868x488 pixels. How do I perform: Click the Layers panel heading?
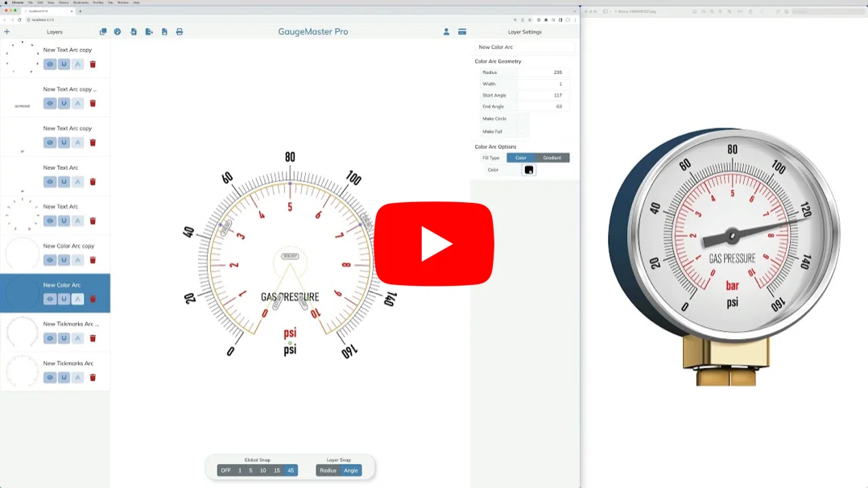pos(54,32)
